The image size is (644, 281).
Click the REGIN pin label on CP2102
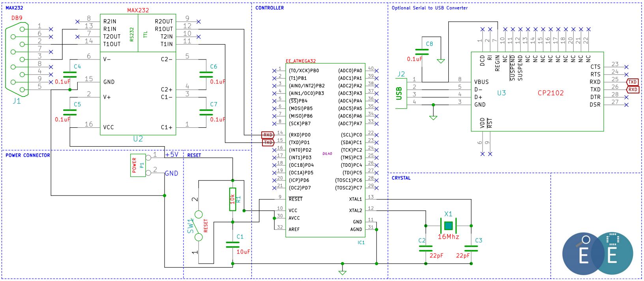[497, 63]
